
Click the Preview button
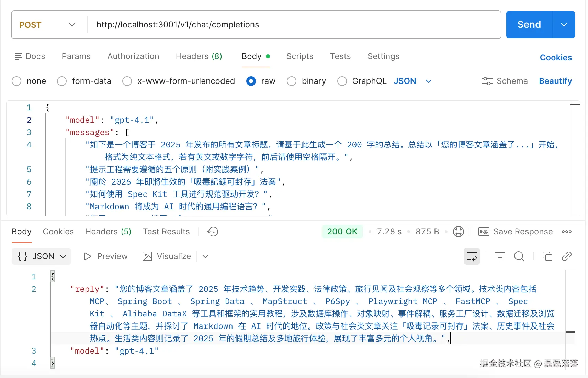tap(106, 256)
